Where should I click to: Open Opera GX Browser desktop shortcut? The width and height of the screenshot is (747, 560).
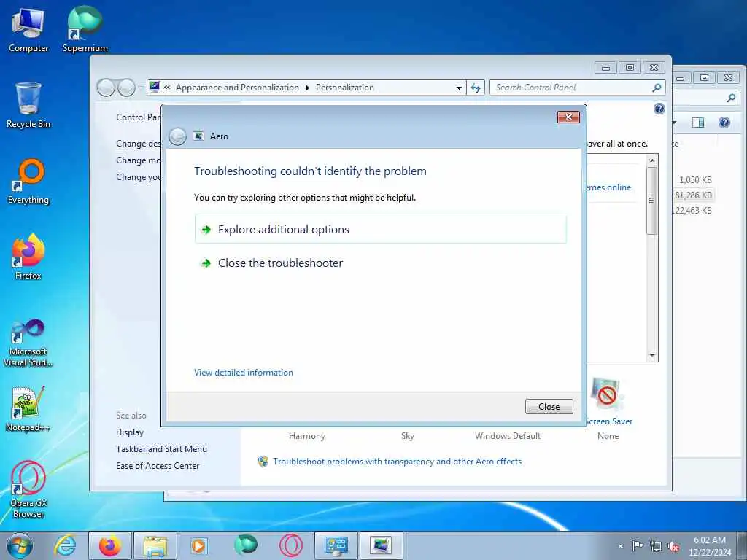coord(28,489)
